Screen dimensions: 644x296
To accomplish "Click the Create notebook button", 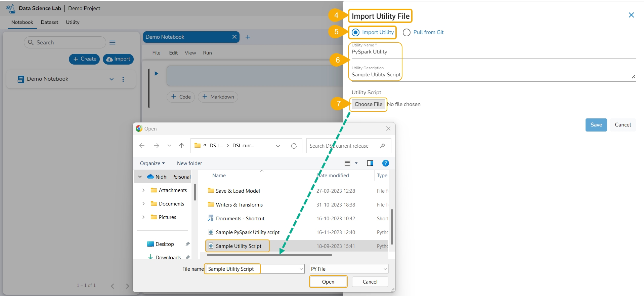I will point(84,59).
